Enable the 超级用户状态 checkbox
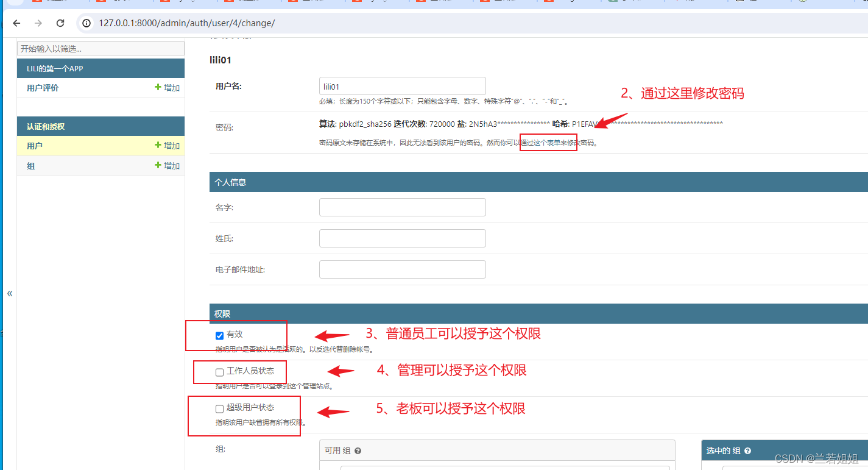 point(219,408)
